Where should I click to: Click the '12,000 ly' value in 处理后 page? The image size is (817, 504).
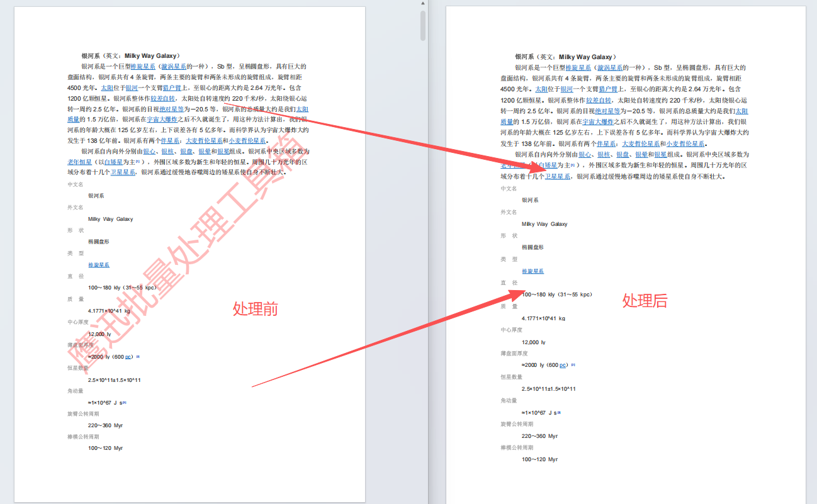click(x=534, y=342)
